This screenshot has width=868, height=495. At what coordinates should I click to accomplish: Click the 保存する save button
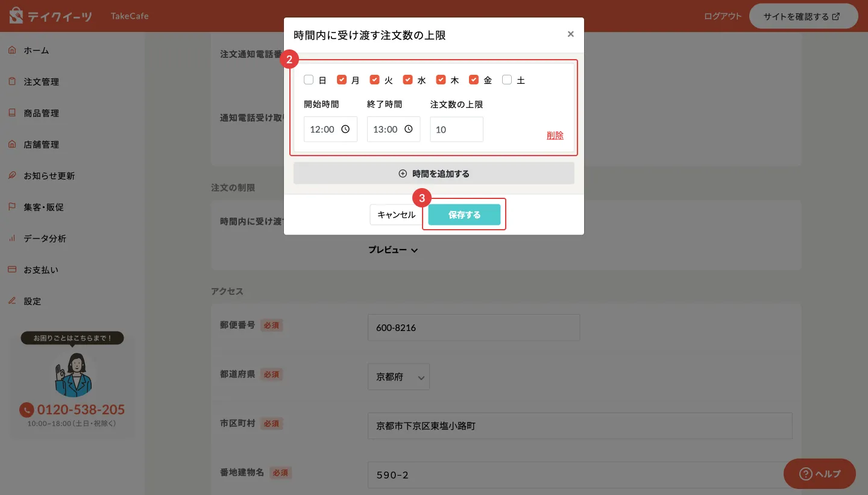(x=464, y=215)
